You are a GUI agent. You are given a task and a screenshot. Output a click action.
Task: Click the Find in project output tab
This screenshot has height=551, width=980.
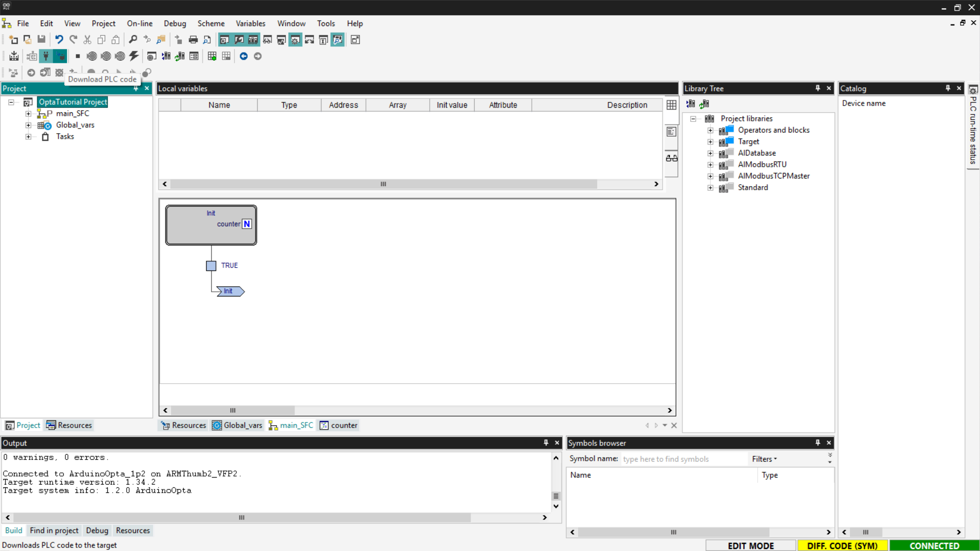[54, 531]
